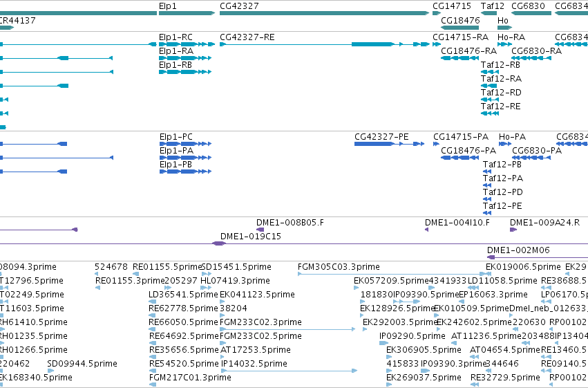The width and height of the screenshot is (588, 388).
Task: Click the CG18476-RA transcript label
Action: pyautogui.click(x=468, y=51)
